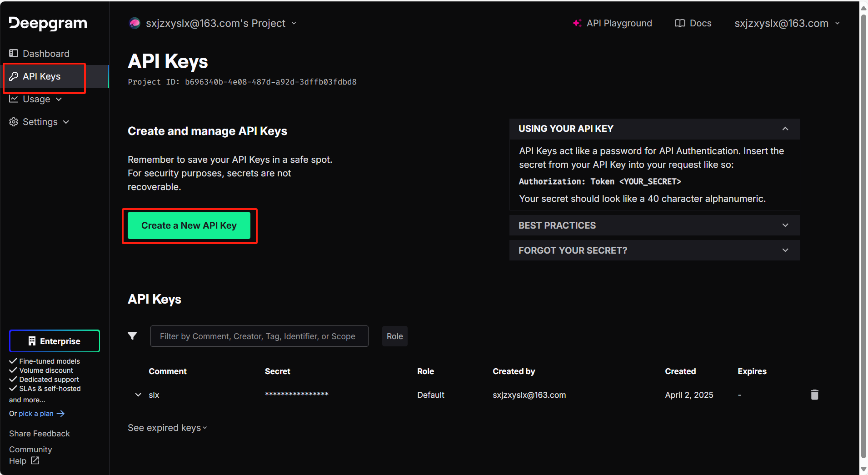This screenshot has width=868, height=475.
Task: Click the Project ID text
Action: click(x=242, y=82)
